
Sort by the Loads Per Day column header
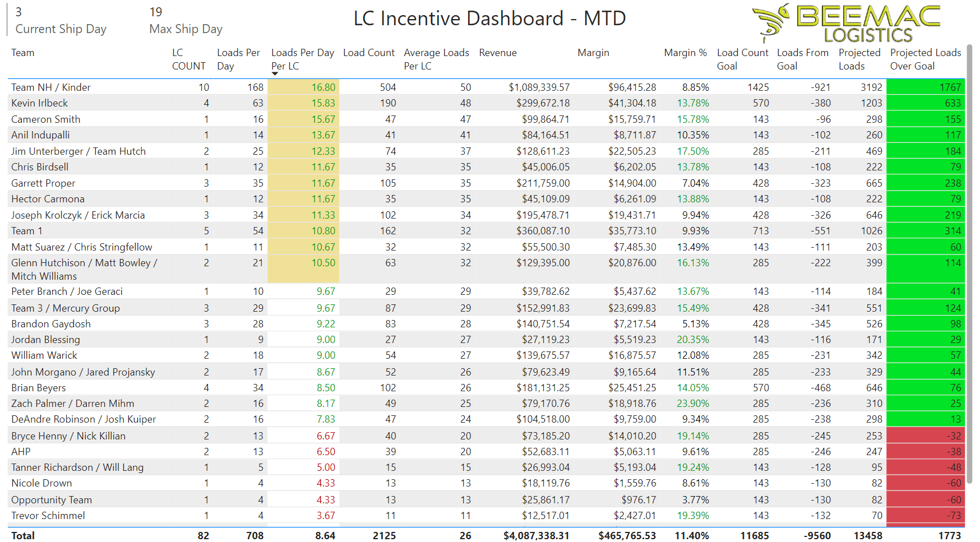coord(238,59)
